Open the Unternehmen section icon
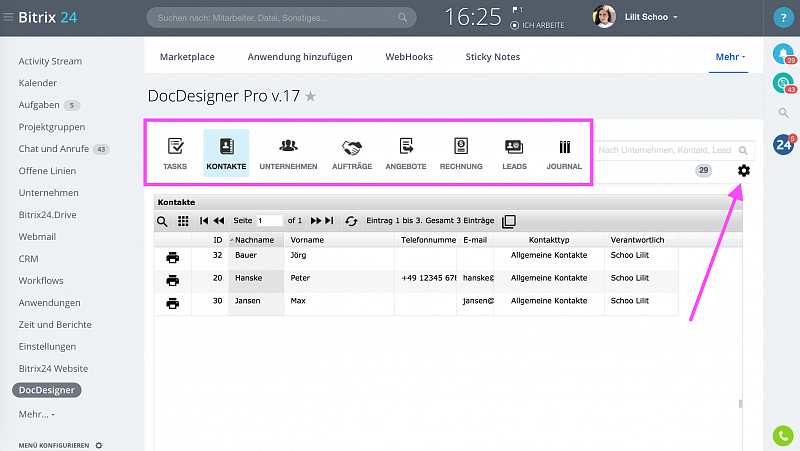 288,146
